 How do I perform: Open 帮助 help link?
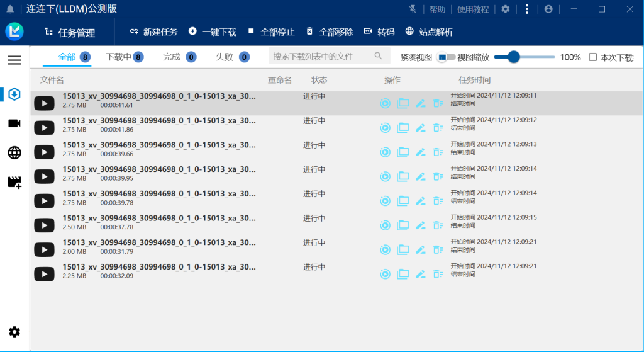pos(438,9)
